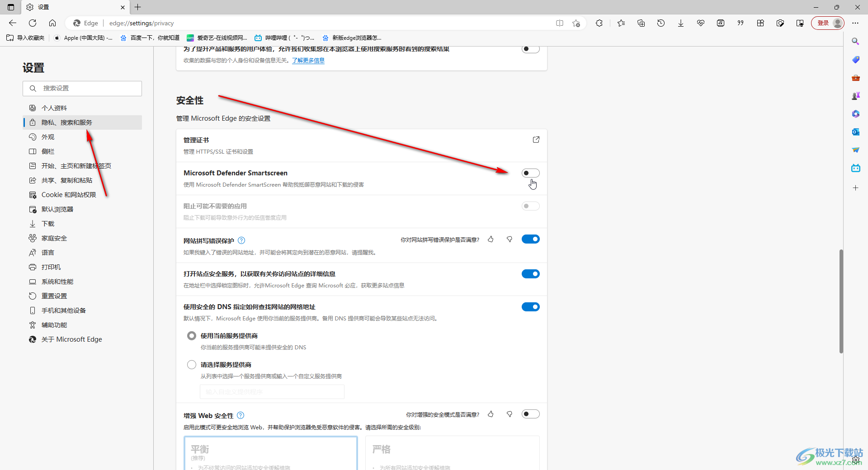The image size is (868, 470).
Task: Refresh the current page
Action: 33,23
